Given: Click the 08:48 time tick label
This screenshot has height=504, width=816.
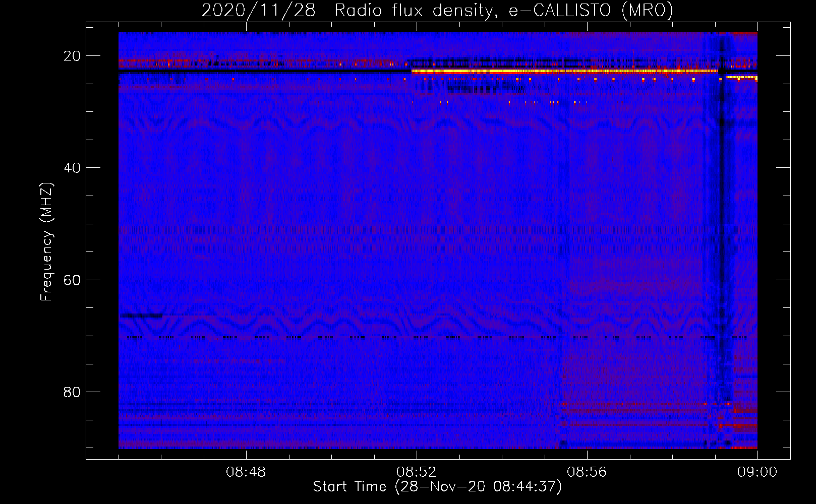Looking at the screenshot, I should tap(246, 472).
